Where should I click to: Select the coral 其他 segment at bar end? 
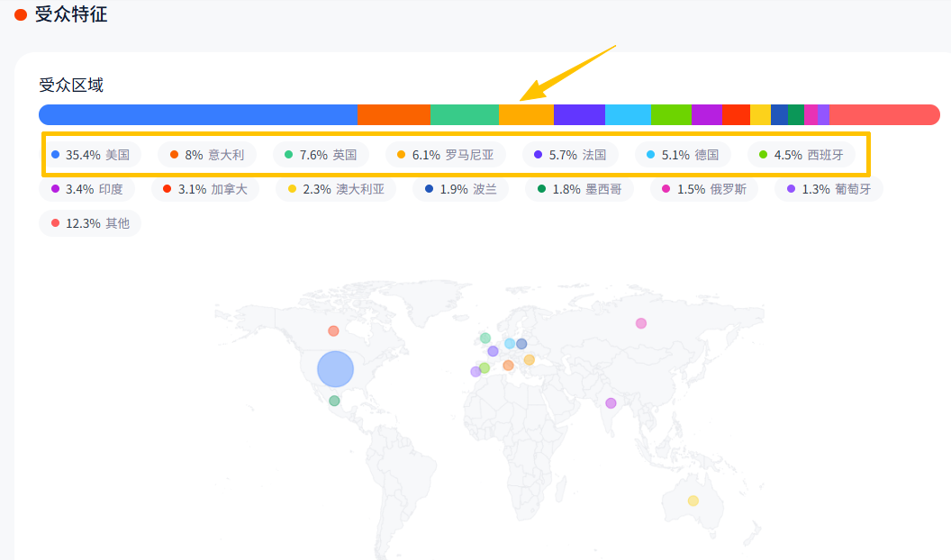884,114
